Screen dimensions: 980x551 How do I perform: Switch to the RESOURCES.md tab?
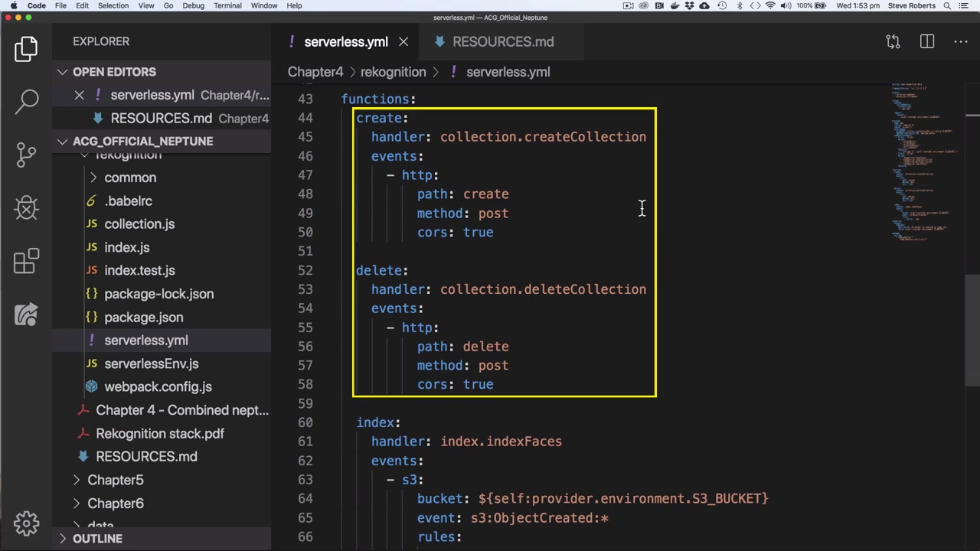[502, 42]
